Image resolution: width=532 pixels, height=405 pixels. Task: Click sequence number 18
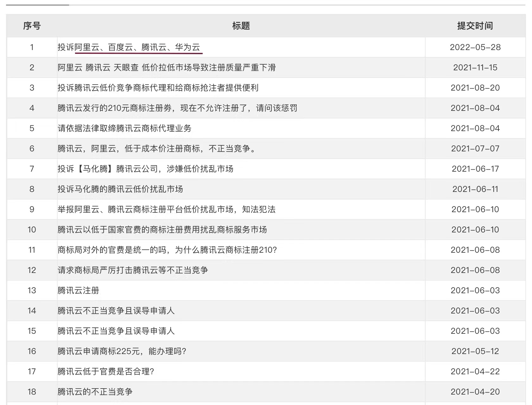point(32,392)
